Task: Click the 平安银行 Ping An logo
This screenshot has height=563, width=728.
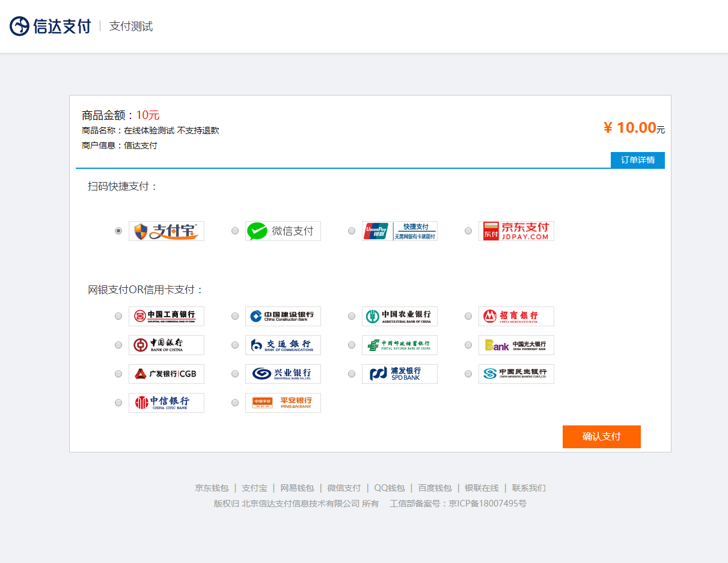Action: point(283,403)
